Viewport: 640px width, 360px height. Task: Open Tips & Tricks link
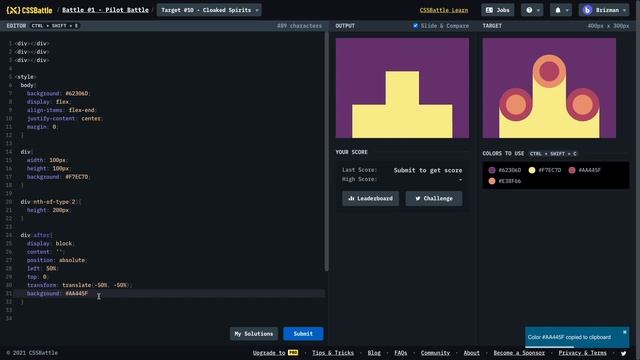pyautogui.click(x=333, y=353)
